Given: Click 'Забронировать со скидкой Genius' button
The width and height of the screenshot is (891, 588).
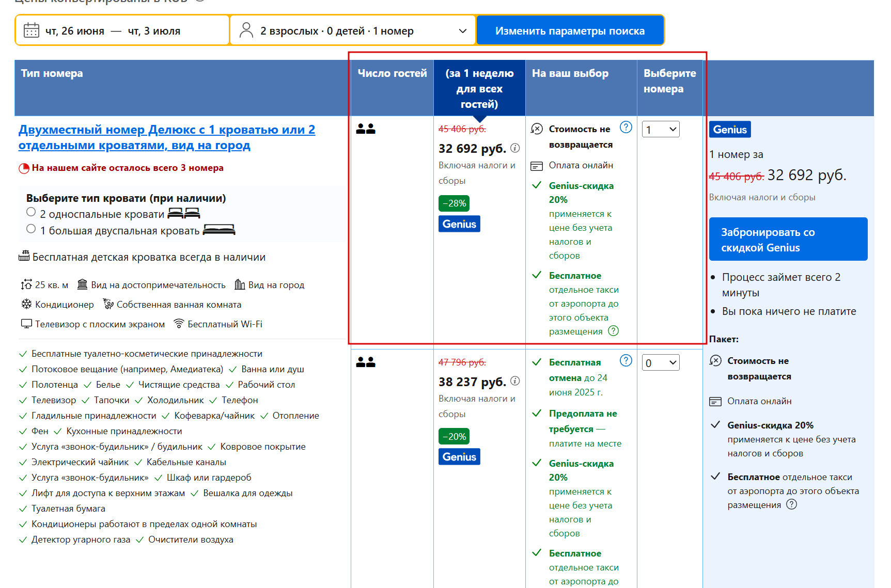Looking at the screenshot, I should point(788,239).
